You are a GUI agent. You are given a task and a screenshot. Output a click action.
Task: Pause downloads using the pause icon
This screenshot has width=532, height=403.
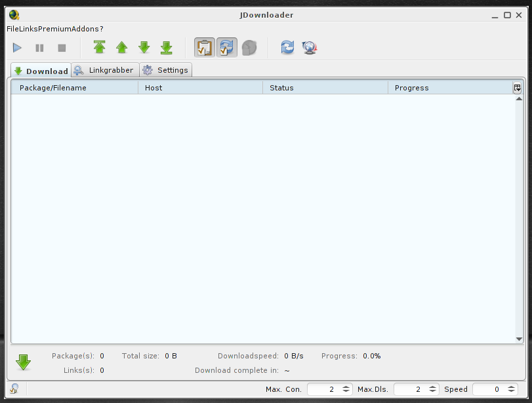pyautogui.click(x=39, y=48)
